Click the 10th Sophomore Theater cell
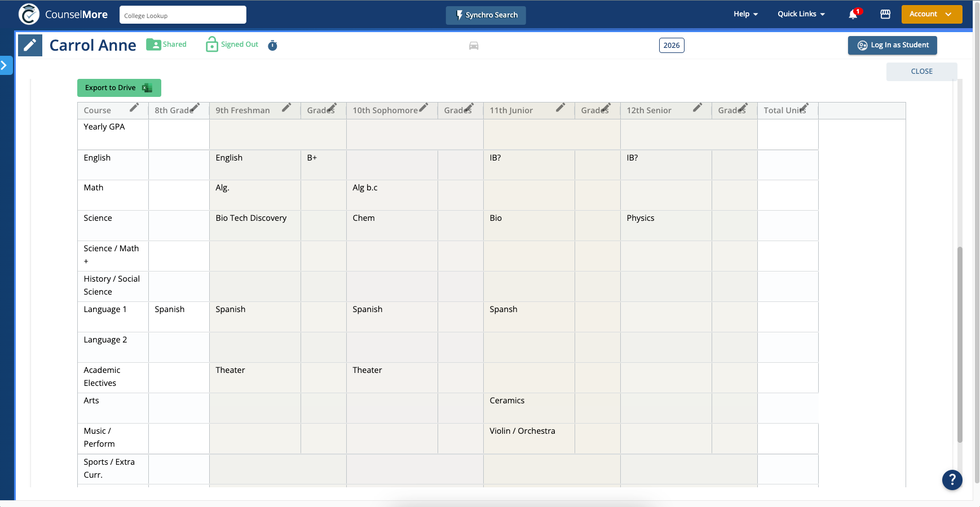Screen dimensions: 980x507 click(392, 378)
